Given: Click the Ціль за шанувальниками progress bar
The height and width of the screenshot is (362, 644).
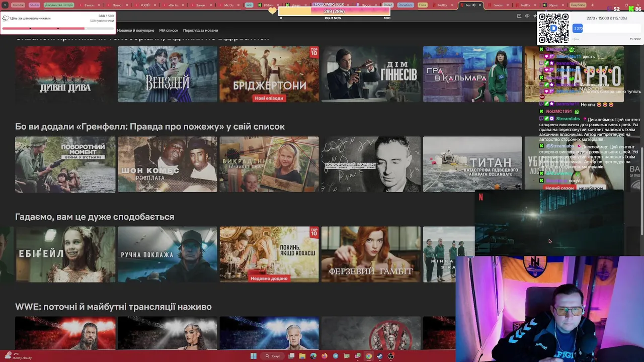Looking at the screenshot, I should [x=58, y=28].
